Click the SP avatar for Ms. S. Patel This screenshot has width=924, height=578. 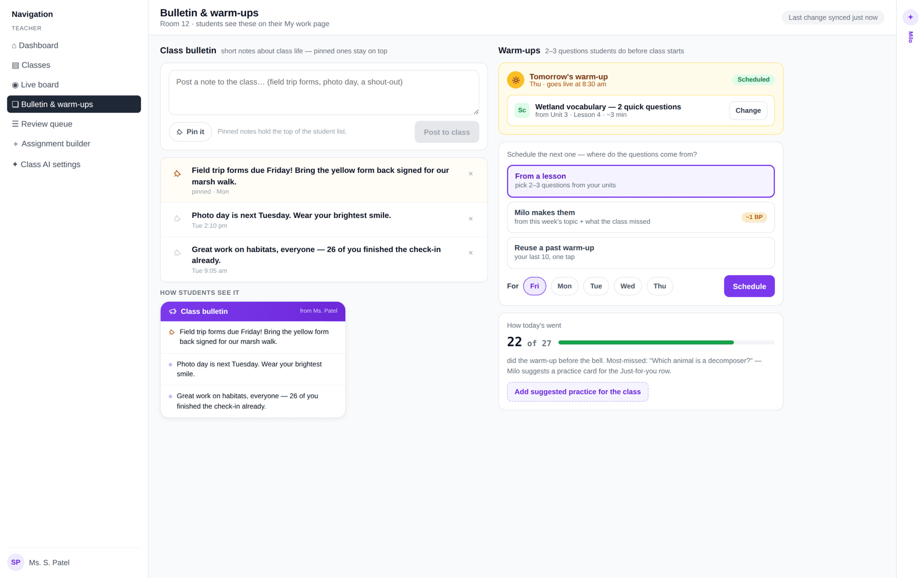(16, 562)
